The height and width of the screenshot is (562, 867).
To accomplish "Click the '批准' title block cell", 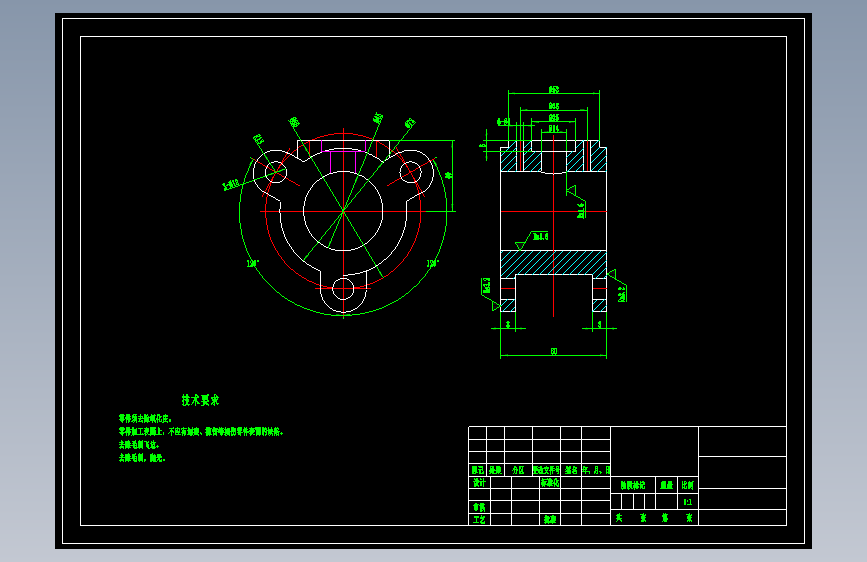I will [x=550, y=520].
